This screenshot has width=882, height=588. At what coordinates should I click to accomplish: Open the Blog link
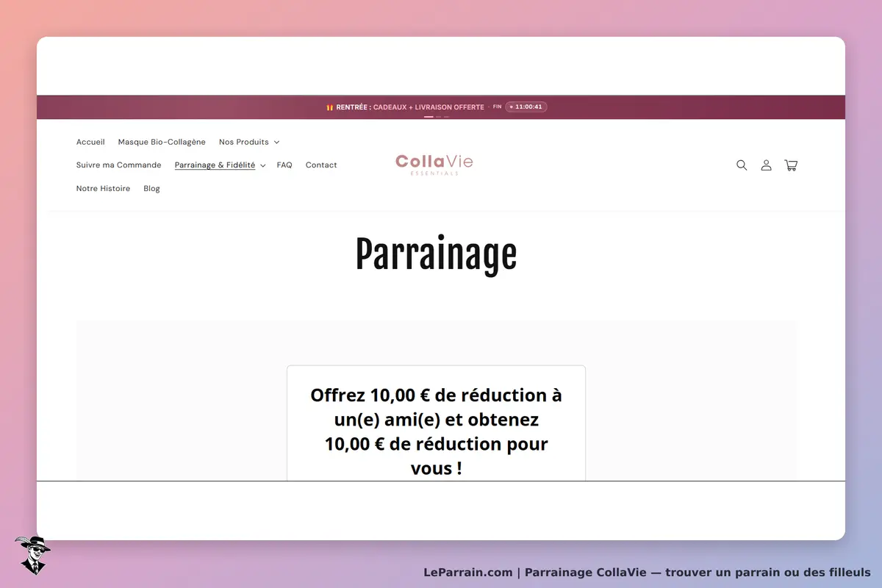point(151,189)
